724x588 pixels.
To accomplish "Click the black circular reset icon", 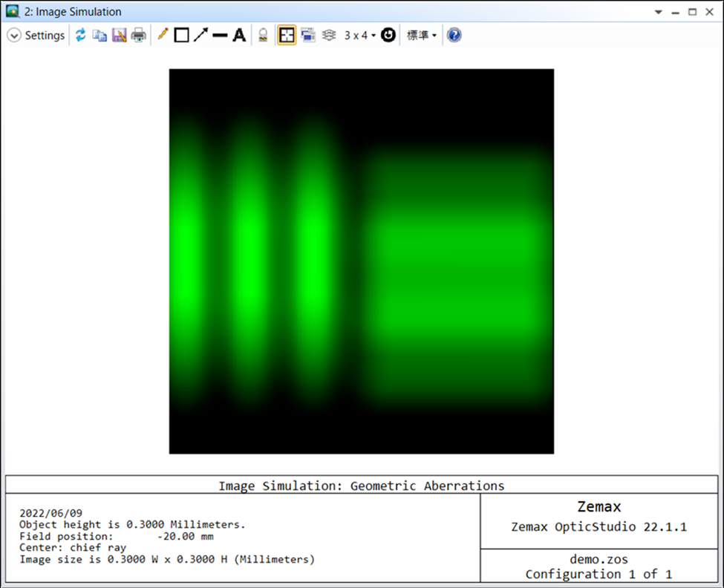I will [388, 36].
